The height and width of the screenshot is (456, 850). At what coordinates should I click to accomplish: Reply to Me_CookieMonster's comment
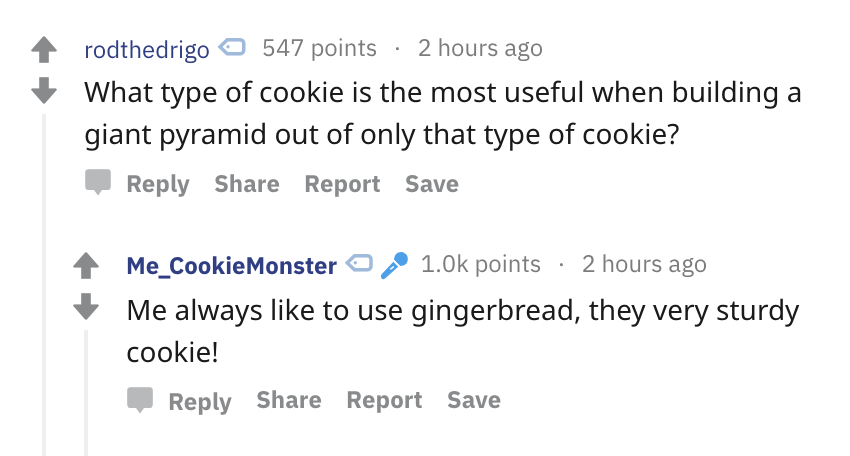pyautogui.click(x=200, y=402)
